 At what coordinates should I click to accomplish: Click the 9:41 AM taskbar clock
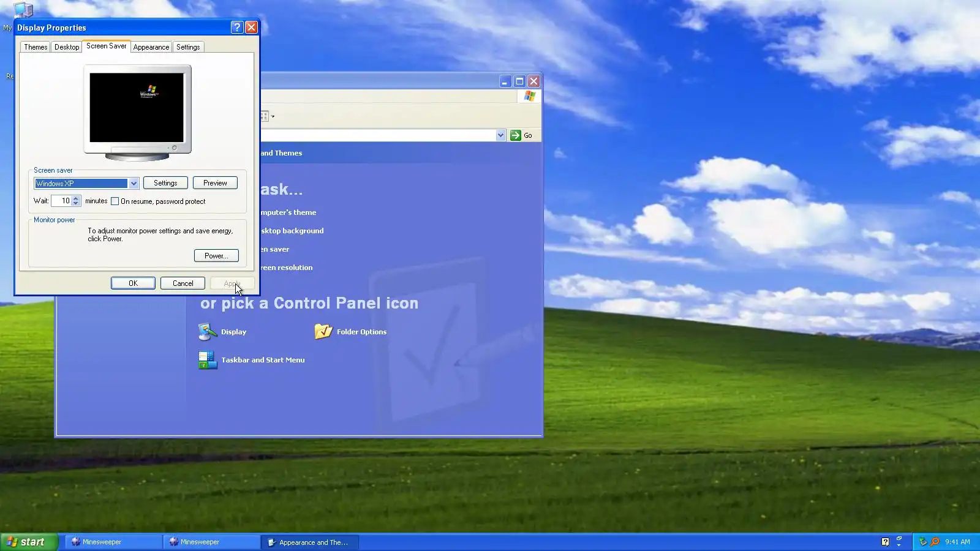point(957,542)
